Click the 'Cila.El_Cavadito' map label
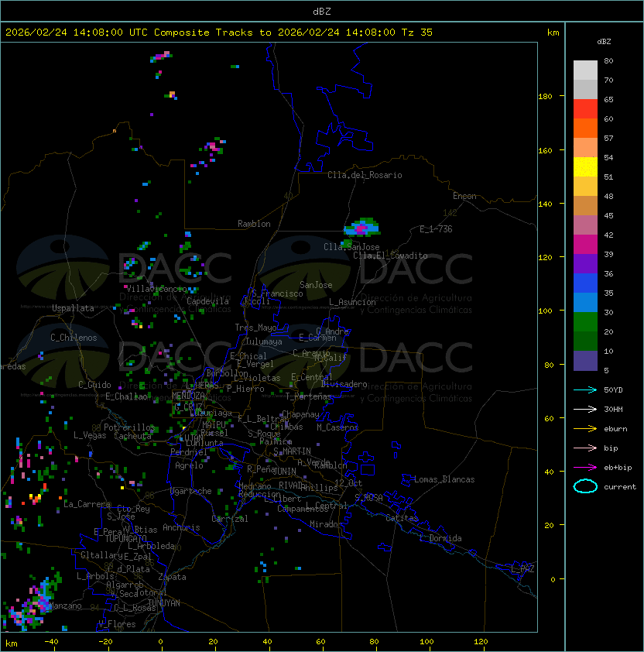The image size is (644, 652). 390,256
